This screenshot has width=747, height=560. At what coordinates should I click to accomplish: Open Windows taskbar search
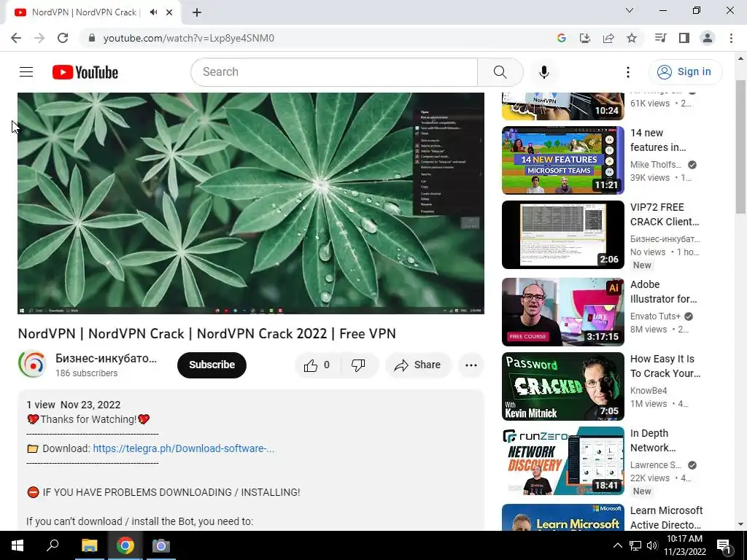[x=53, y=545]
